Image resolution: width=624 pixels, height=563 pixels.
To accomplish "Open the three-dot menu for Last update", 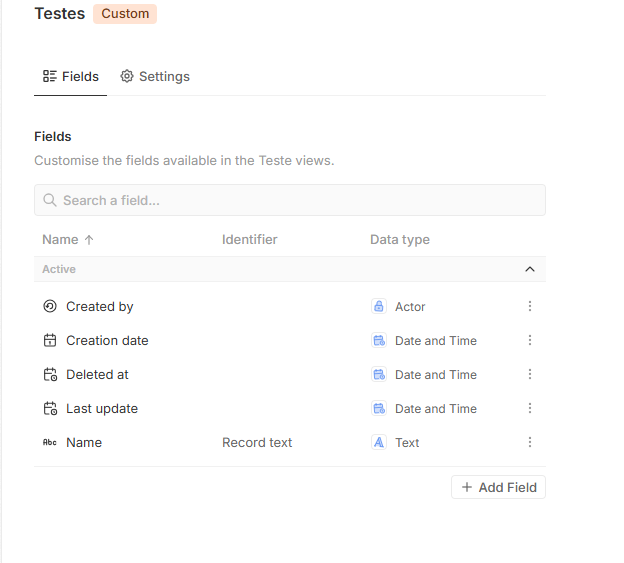I will 530,409.
